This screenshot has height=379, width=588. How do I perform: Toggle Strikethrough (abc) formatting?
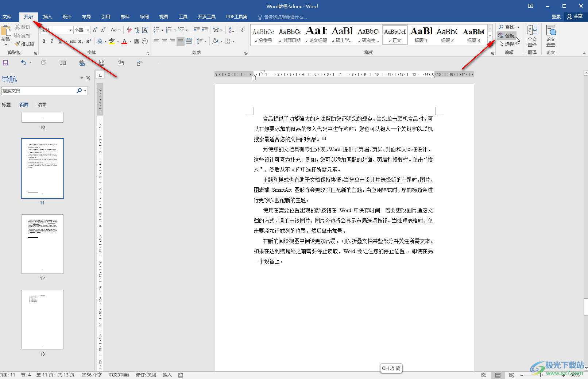coord(73,41)
